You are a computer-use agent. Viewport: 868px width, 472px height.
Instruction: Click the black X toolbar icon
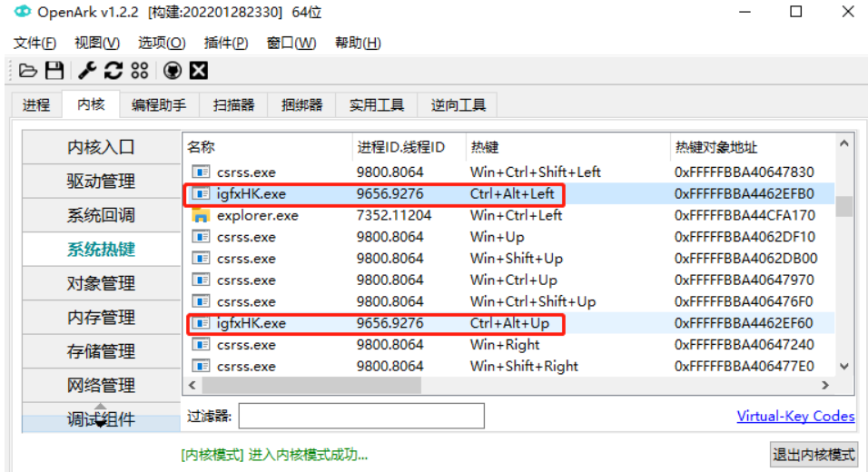[199, 71]
